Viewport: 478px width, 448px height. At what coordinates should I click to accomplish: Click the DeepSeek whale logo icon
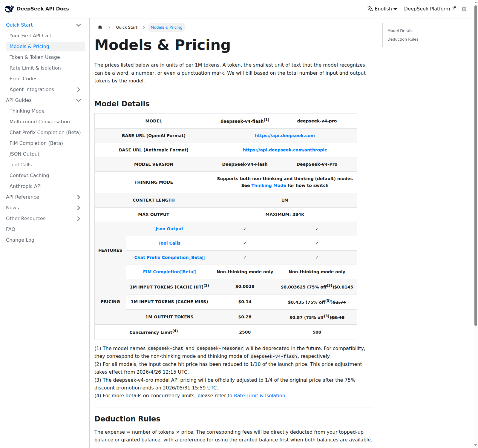[9, 9]
